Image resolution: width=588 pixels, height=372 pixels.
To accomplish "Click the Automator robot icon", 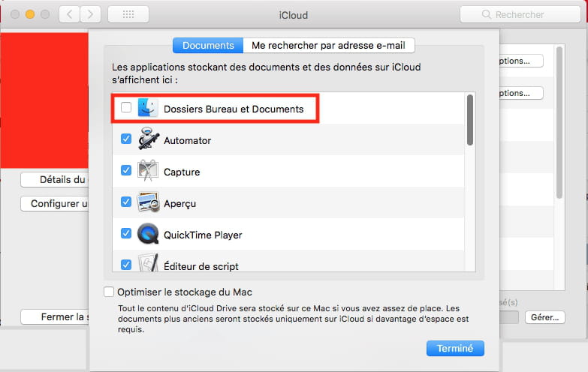I will click(x=148, y=140).
